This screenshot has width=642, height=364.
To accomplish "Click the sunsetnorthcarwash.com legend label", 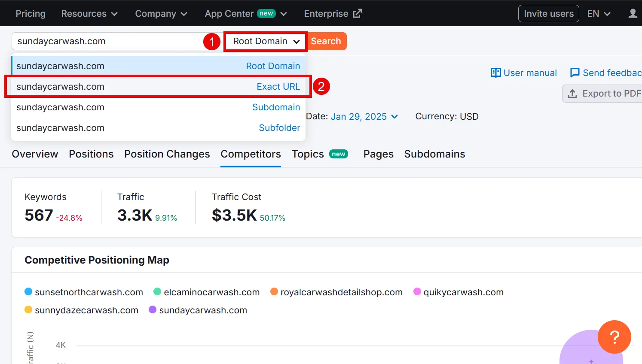I will tap(89, 292).
